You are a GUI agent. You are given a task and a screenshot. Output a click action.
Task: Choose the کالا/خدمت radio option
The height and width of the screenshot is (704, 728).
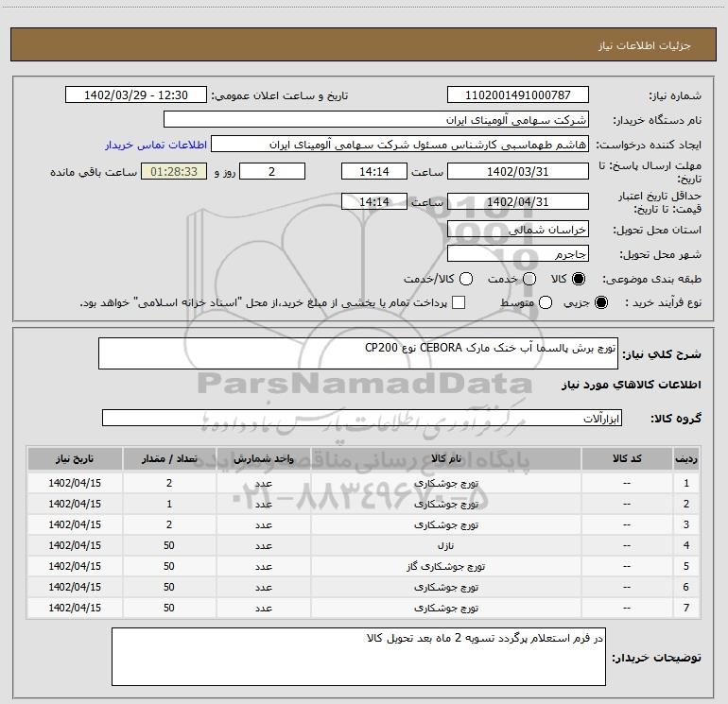tap(464, 280)
